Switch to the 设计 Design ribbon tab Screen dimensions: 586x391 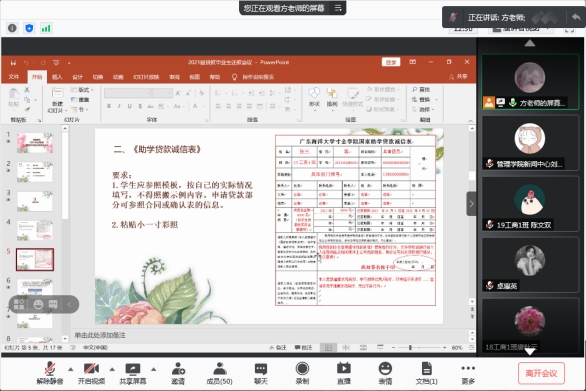(77, 77)
